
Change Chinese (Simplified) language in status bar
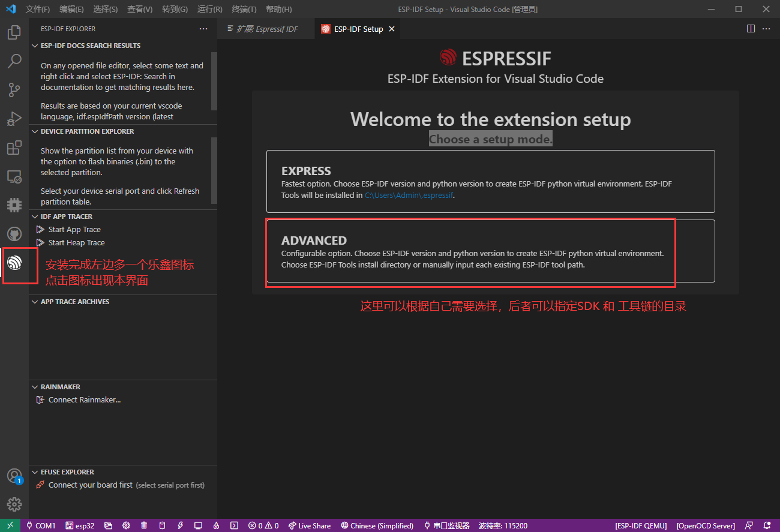377,525
